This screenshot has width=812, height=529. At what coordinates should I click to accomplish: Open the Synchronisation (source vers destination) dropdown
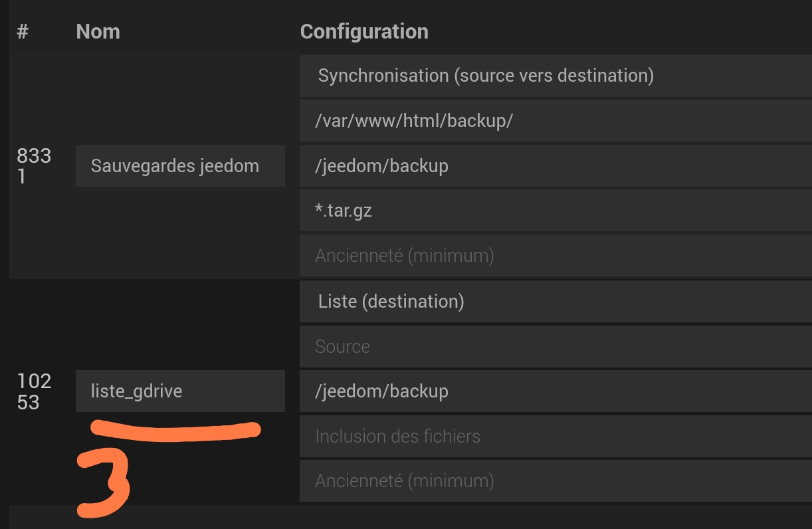tap(556, 76)
